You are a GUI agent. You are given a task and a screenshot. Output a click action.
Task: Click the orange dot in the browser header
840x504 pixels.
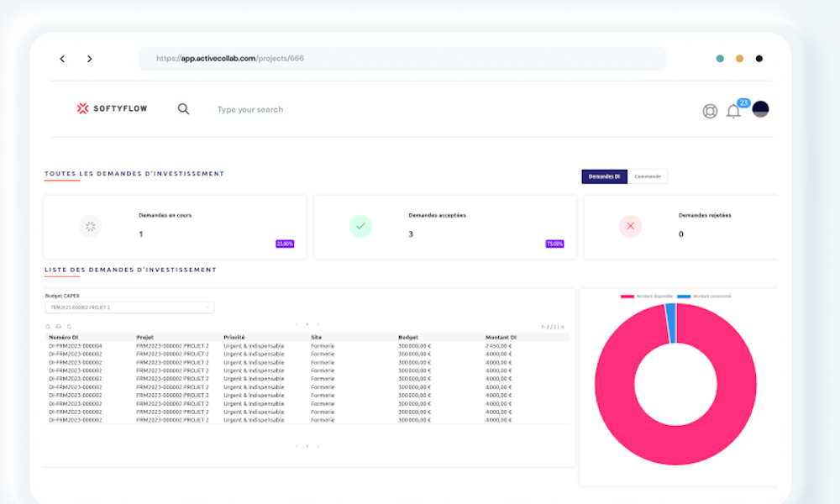click(739, 59)
